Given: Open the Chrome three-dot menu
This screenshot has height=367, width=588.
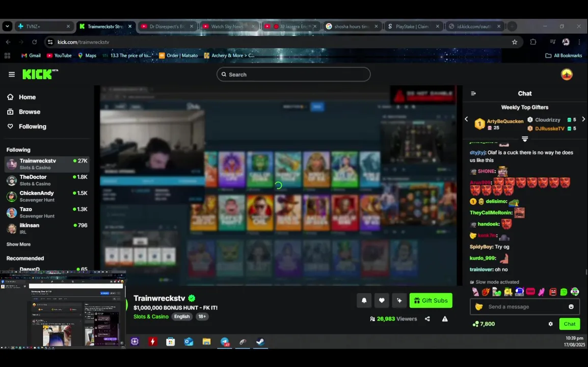Looking at the screenshot, I should coord(579,42).
